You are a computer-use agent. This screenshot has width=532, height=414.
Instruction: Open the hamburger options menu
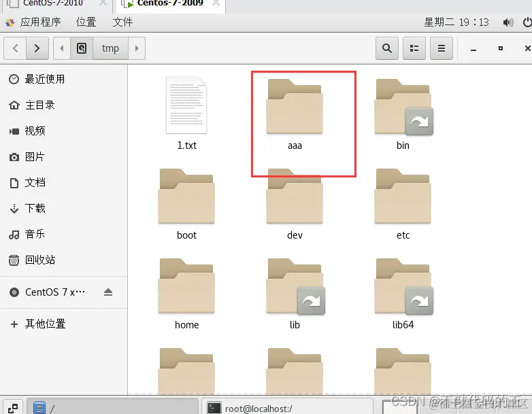tap(441, 48)
